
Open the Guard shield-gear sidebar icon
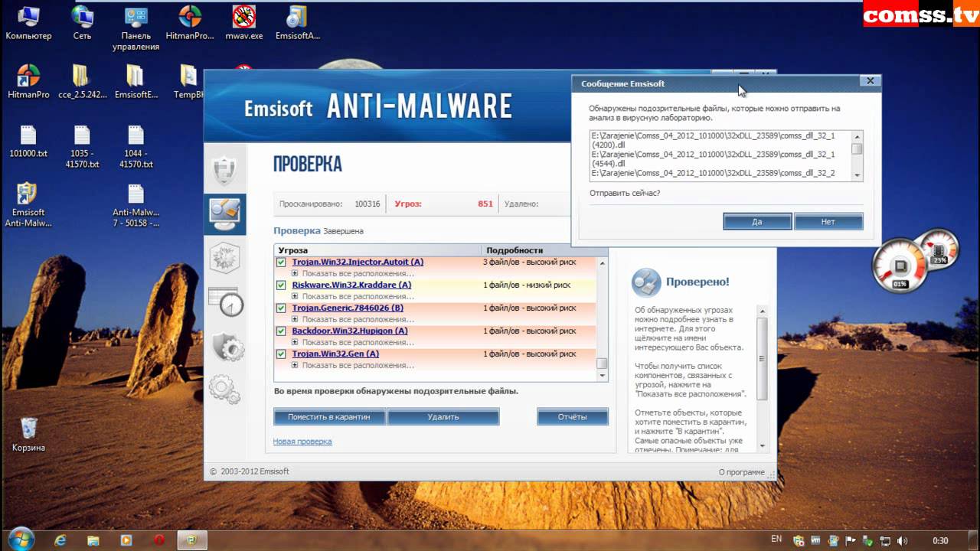tap(227, 346)
